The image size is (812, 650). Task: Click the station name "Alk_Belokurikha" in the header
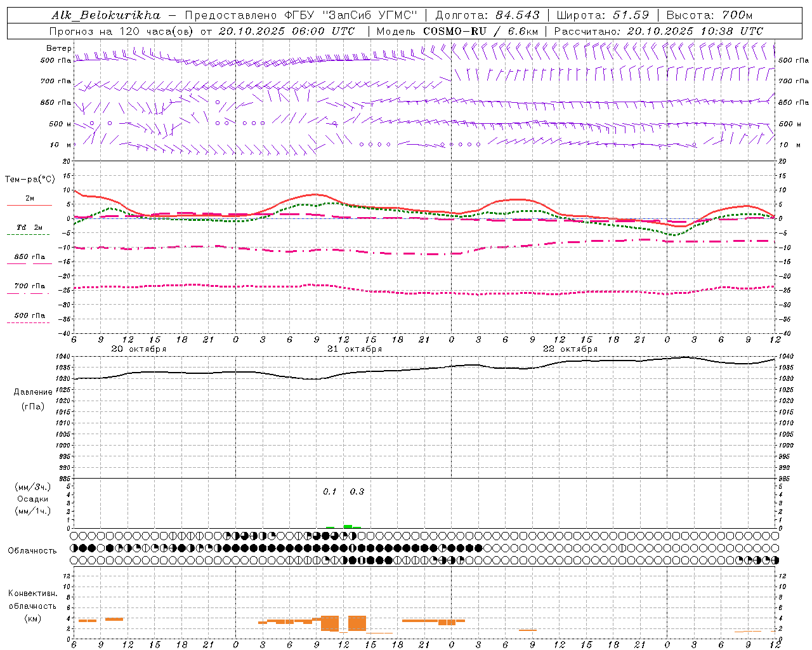click(x=106, y=15)
